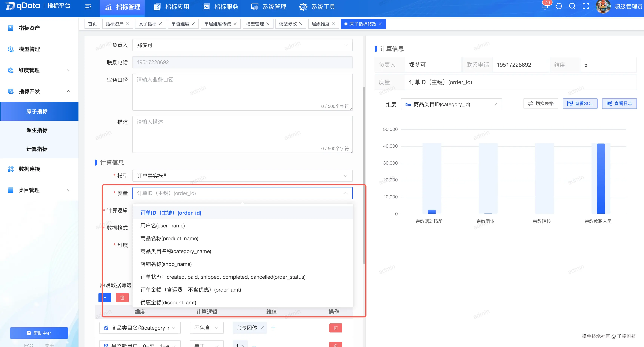The width and height of the screenshot is (644, 347).
Task: Open the header search magnifier icon
Action: click(x=572, y=6)
